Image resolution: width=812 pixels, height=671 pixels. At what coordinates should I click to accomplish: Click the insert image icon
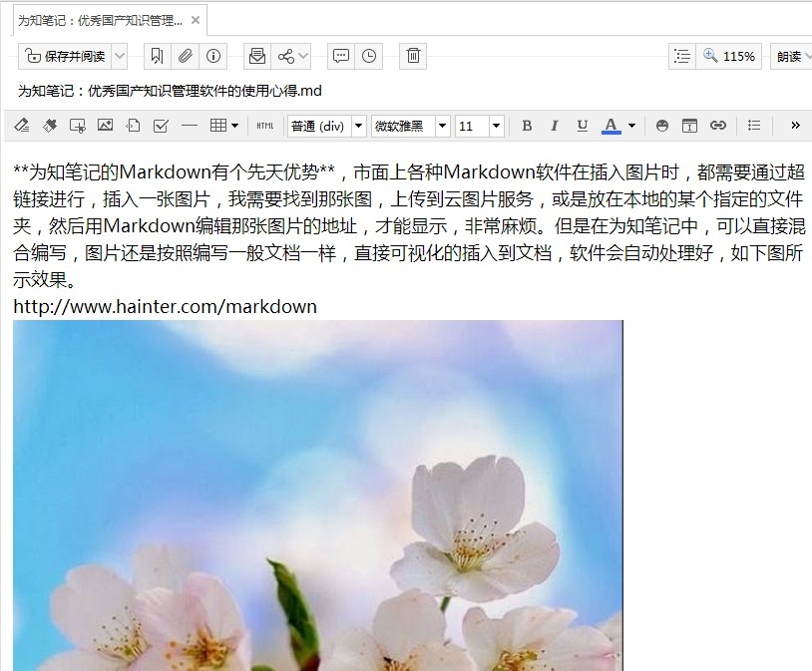[x=105, y=126]
